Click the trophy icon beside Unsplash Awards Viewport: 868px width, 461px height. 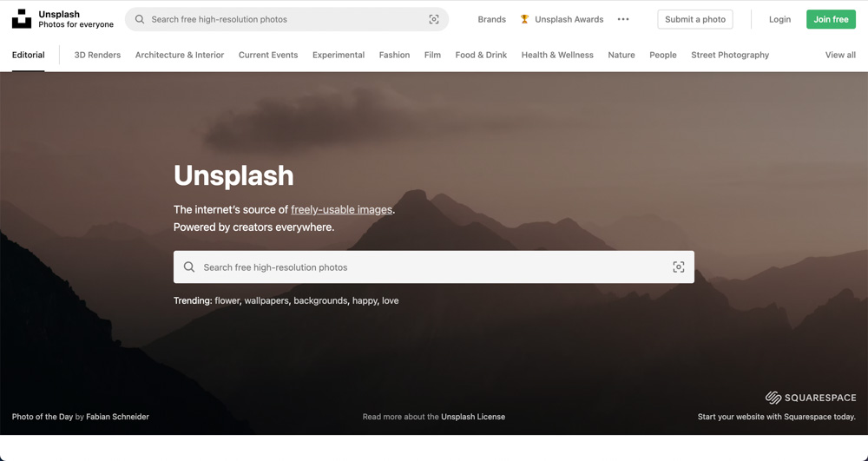coord(524,19)
